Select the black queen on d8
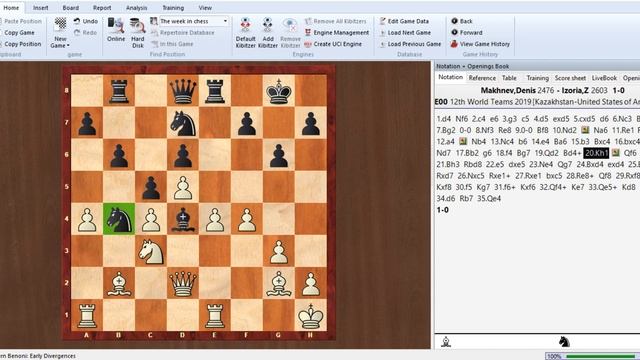This screenshot has height=360, width=640. 183,91
